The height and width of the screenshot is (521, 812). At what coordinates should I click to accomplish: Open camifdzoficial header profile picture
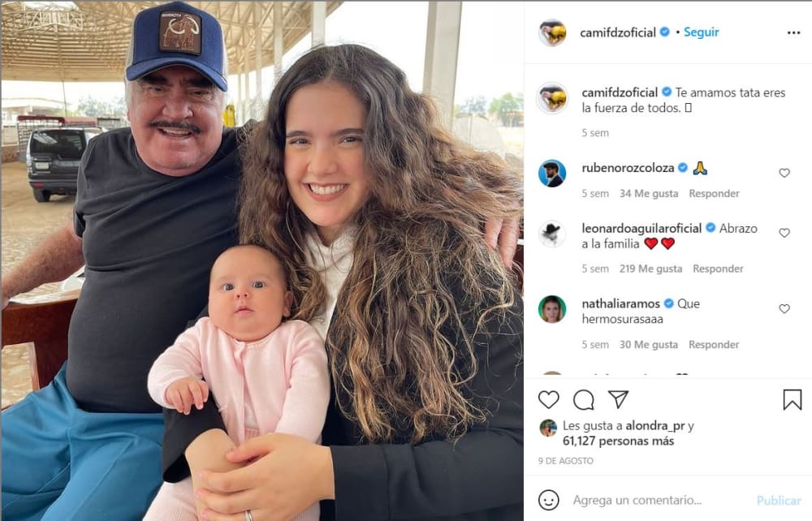[x=552, y=32]
